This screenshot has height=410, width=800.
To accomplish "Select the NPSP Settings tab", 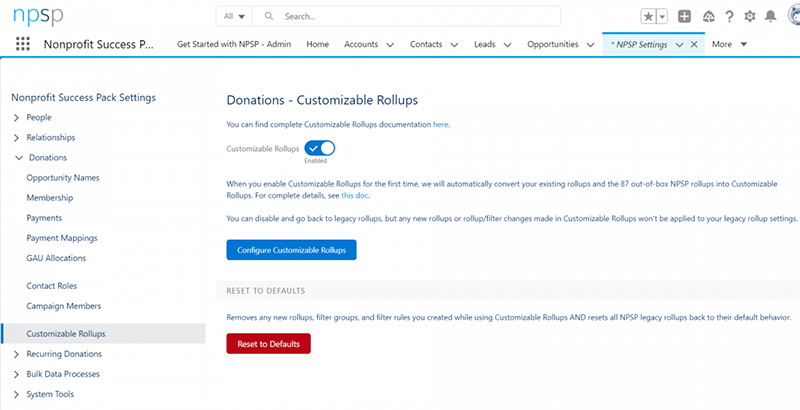I will click(641, 44).
